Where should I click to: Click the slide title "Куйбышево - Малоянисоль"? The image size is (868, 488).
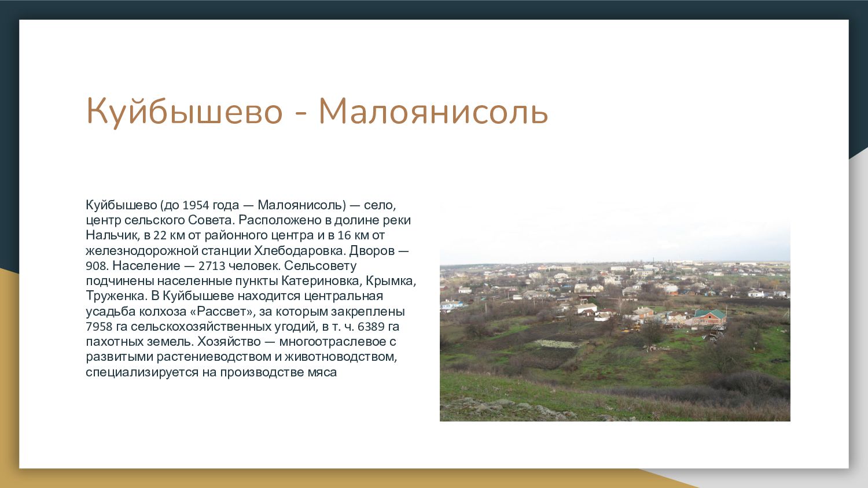317,111
